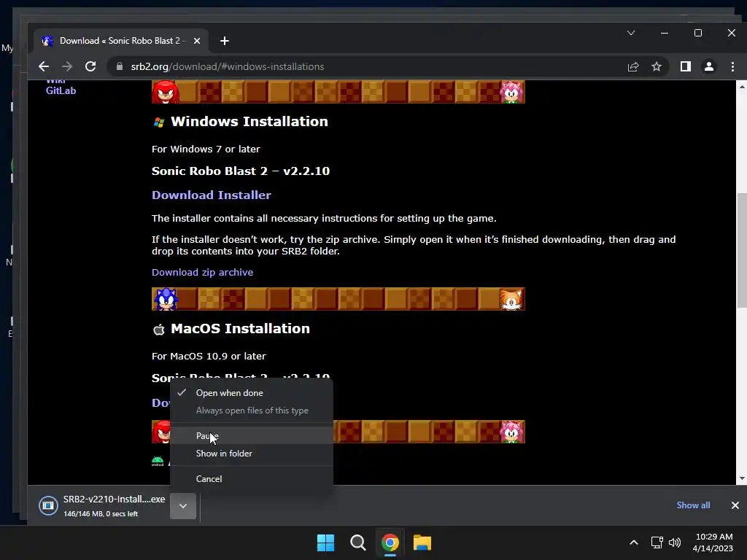Choose Pause in the download menu
Screen dimensions: 747x560
pyautogui.click(x=252, y=436)
